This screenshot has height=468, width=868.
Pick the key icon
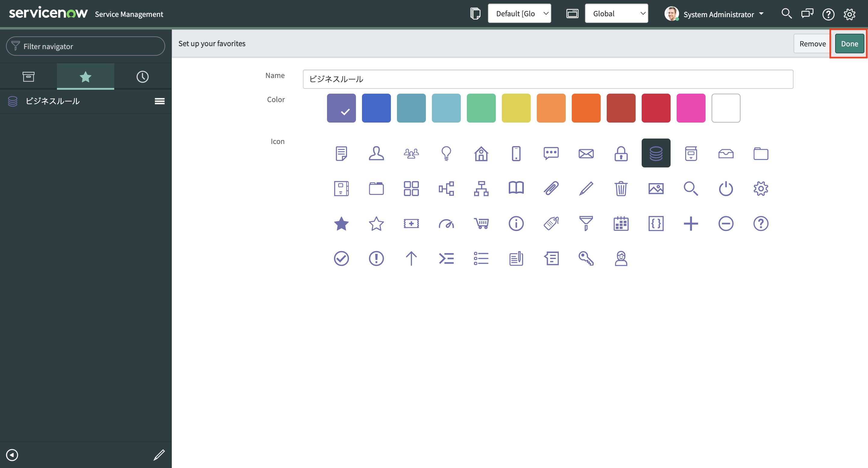point(586,258)
